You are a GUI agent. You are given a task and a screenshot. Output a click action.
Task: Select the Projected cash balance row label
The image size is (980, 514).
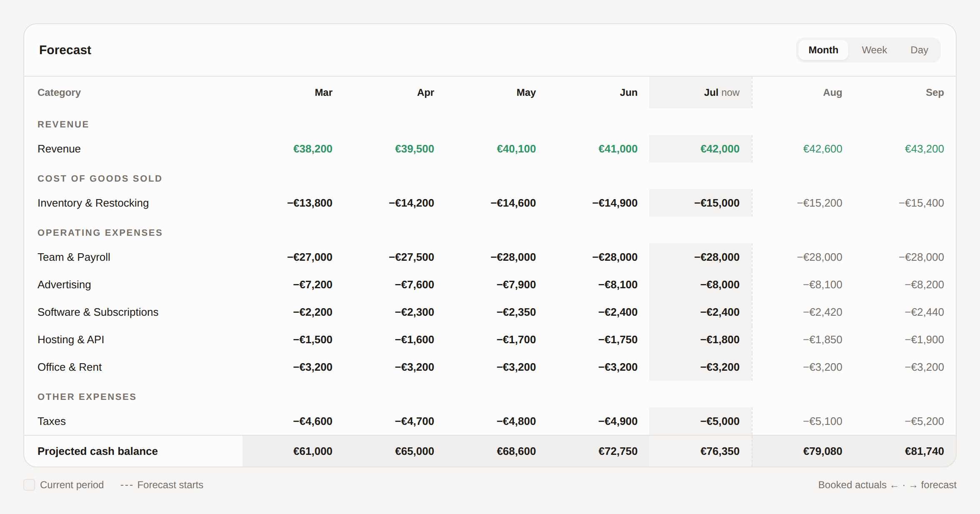pyautogui.click(x=97, y=451)
